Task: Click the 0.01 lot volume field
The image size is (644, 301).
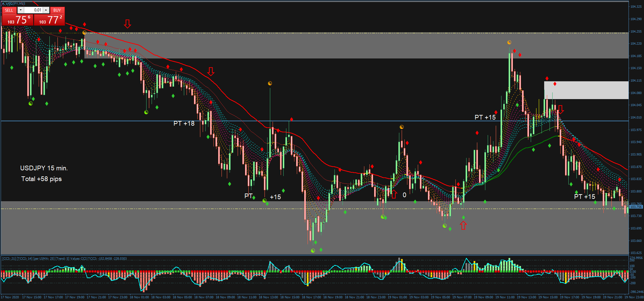Action: [x=33, y=10]
